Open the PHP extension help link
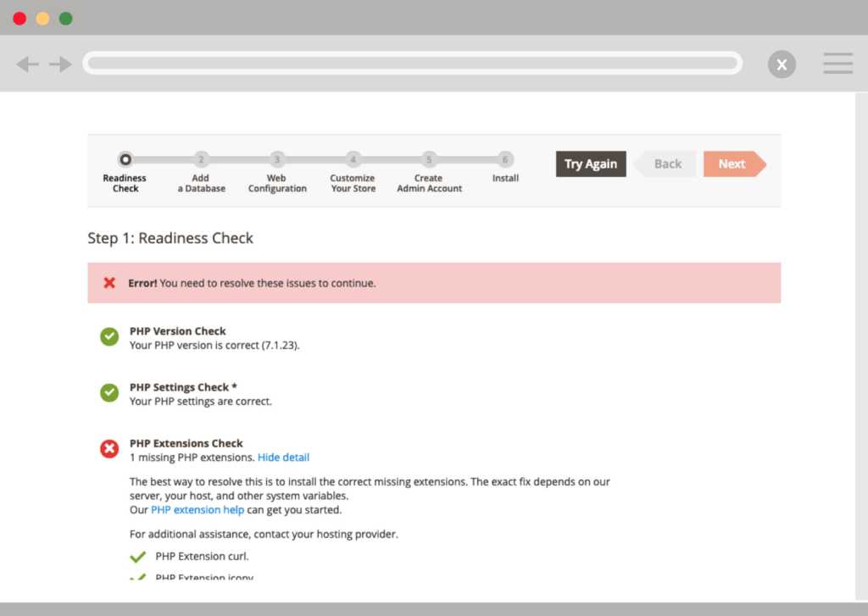This screenshot has width=868, height=616. [198, 509]
